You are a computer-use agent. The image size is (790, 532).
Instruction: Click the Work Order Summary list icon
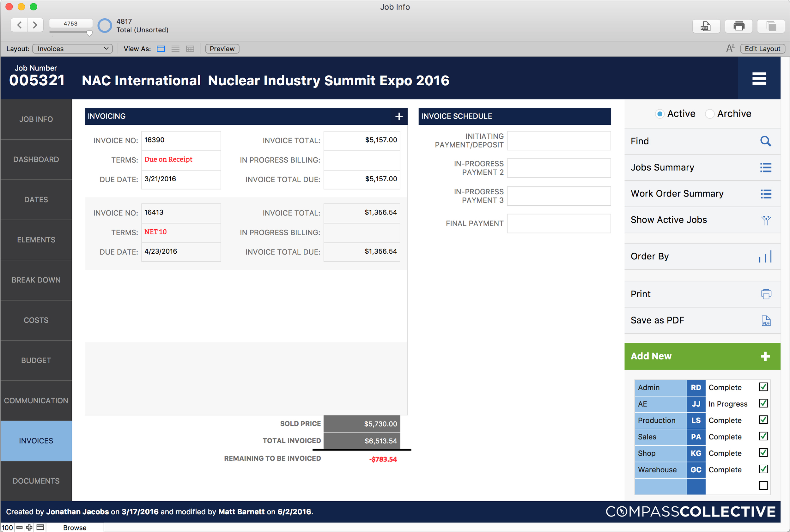pyautogui.click(x=766, y=194)
